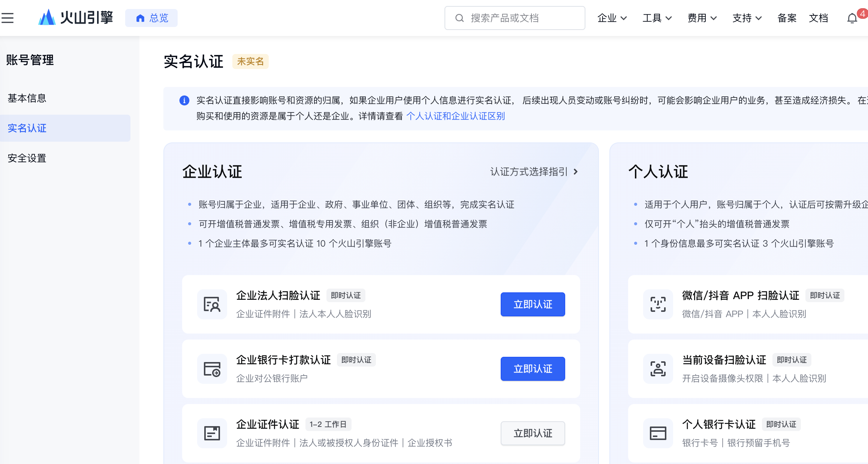Open 认证方式选择指引 link
The image size is (868, 464).
534,172
